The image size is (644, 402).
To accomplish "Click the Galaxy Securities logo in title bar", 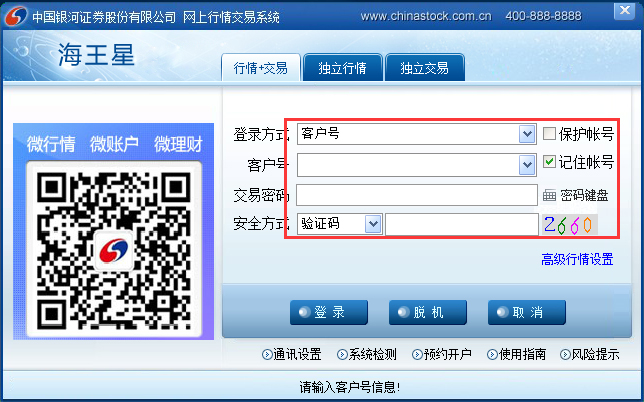I will (x=16, y=16).
